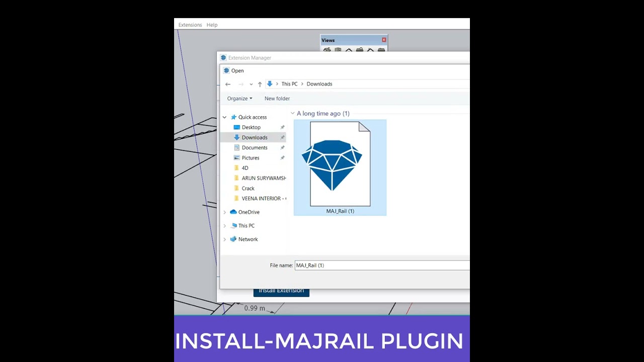644x362 pixels.
Task: Click the blue Downloads address bar icon
Action: [x=270, y=84]
